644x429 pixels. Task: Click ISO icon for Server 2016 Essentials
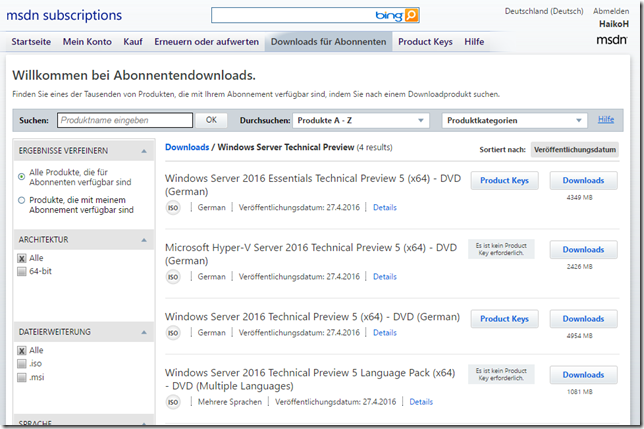pyautogui.click(x=173, y=208)
